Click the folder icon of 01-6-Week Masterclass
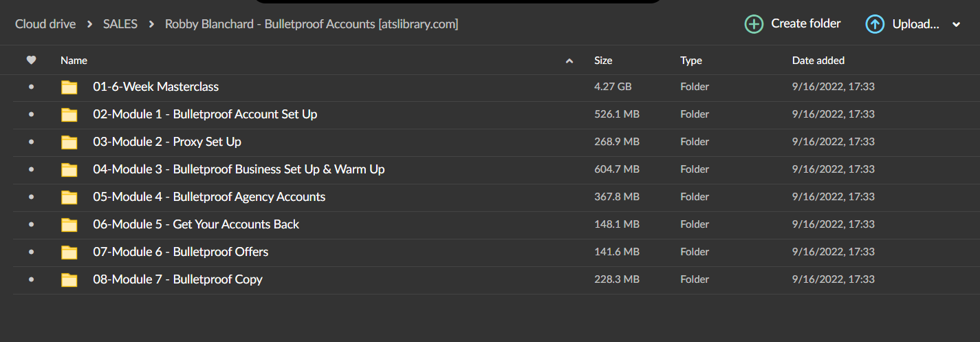This screenshot has width=980, height=342. [x=69, y=87]
